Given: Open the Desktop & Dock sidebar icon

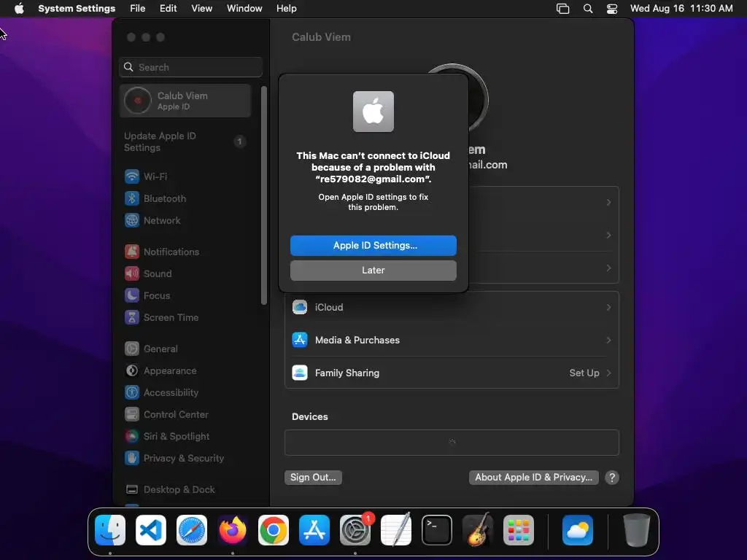Looking at the screenshot, I should pos(132,489).
